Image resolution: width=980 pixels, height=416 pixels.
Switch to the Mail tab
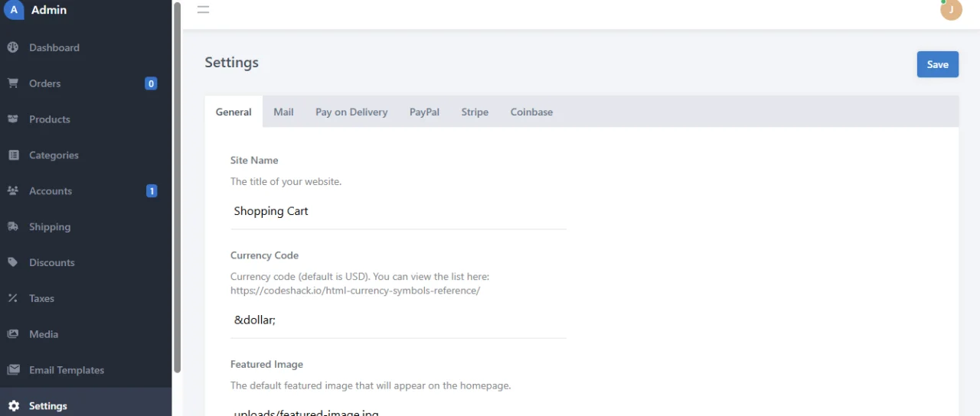click(283, 112)
